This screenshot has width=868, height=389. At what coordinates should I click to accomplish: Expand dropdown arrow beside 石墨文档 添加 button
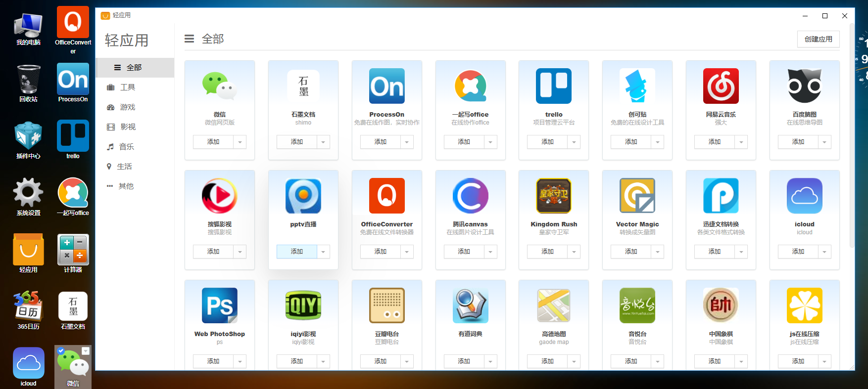point(324,142)
